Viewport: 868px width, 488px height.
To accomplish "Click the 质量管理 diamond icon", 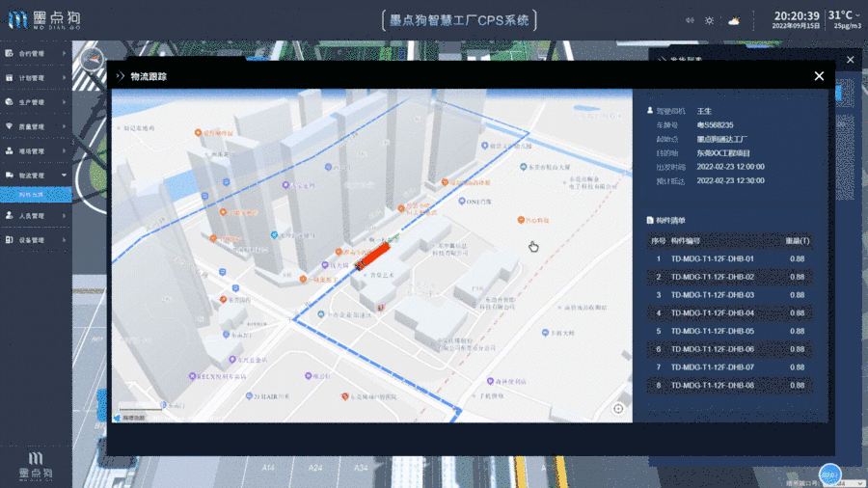I will click(x=11, y=126).
